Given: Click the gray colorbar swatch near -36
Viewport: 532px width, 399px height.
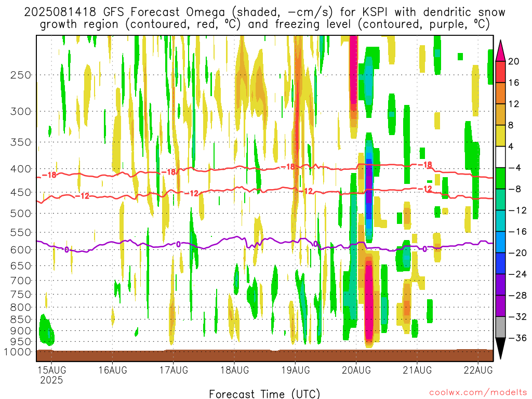Looking at the screenshot, I should click(500, 327).
